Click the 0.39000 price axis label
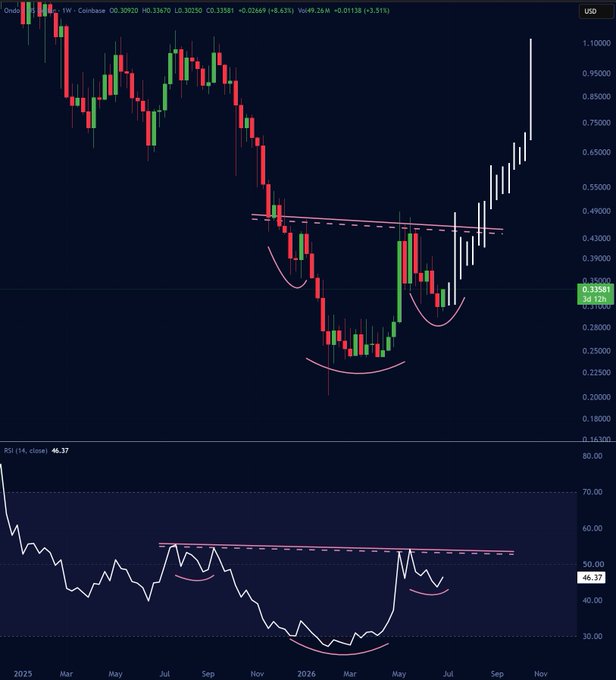 (596, 258)
